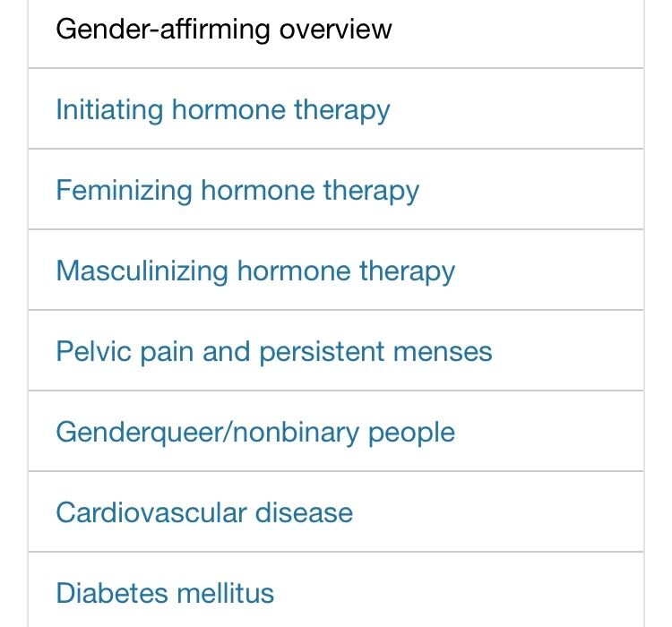Visit the Cardiovascular disease topic
672x627 pixels.
coord(204,512)
